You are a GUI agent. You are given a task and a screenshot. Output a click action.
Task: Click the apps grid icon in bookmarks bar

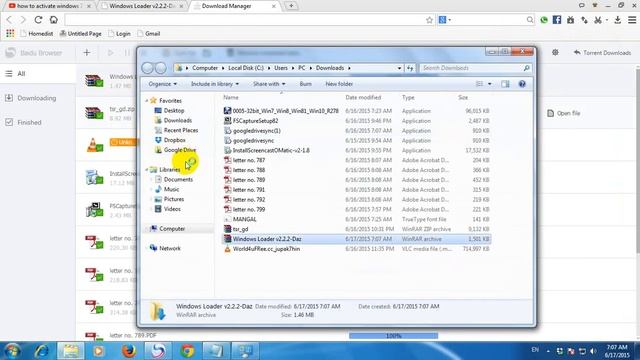pos(10,33)
